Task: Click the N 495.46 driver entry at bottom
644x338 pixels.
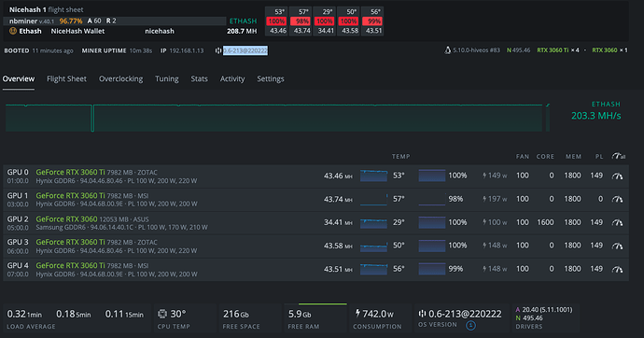Action: pos(529,317)
